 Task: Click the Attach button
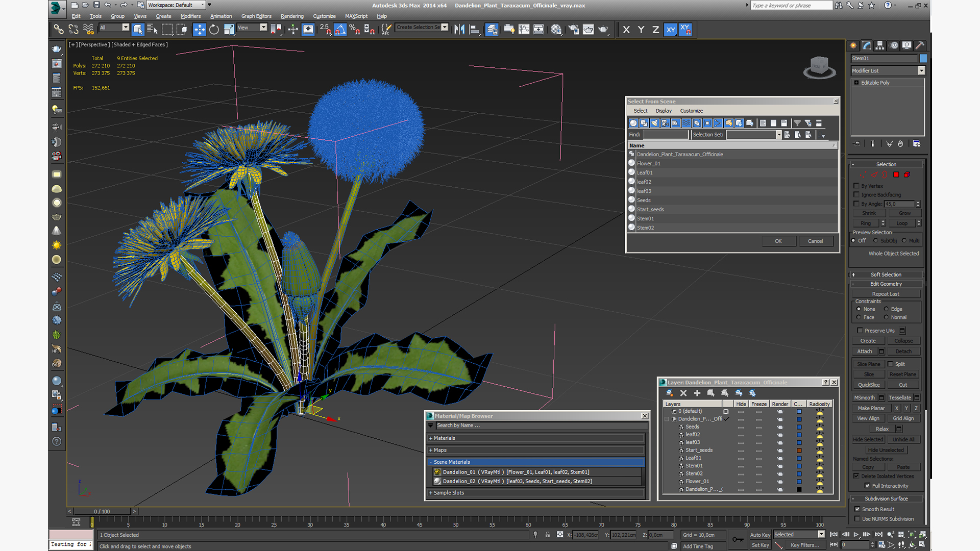click(x=865, y=352)
